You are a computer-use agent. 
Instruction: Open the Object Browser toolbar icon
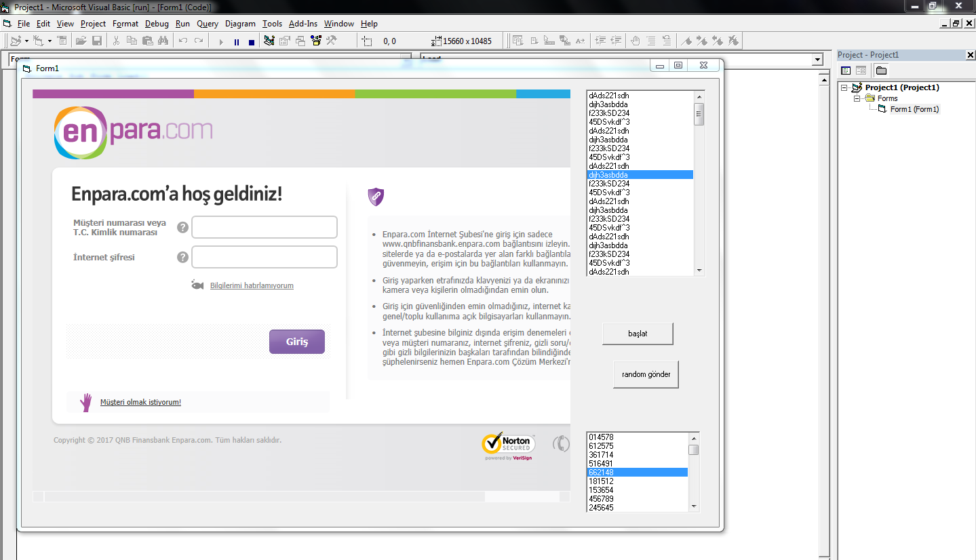[316, 41]
